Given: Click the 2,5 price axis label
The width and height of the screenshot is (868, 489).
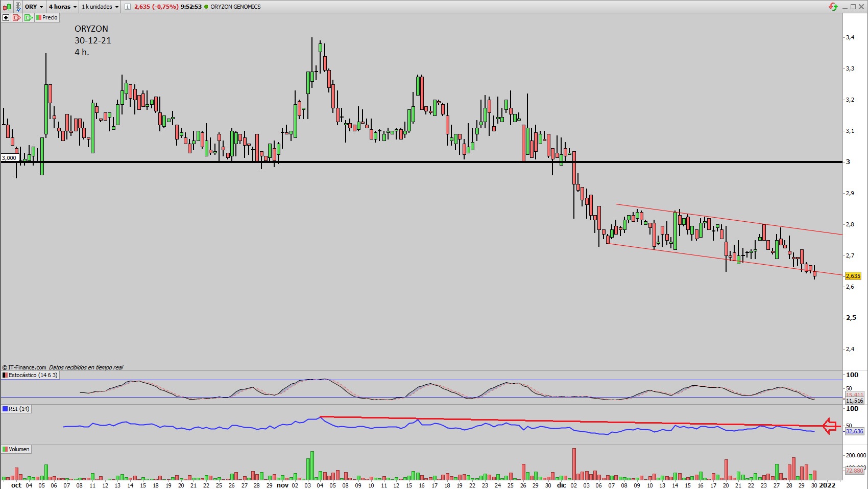Looking at the screenshot, I should coord(851,318).
